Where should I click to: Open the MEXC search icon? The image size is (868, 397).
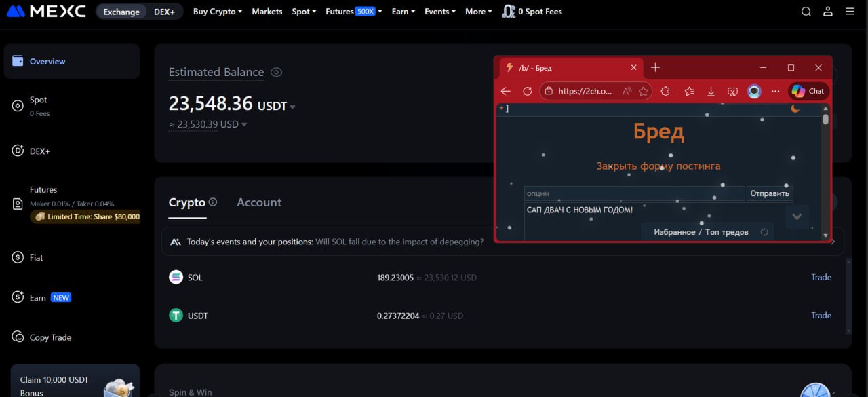click(806, 12)
